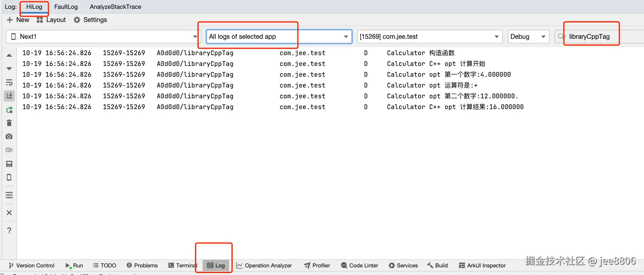Screen dimensions: 644x275
Task: Open the AnalyzeStackTrace tab
Action: (116, 7)
